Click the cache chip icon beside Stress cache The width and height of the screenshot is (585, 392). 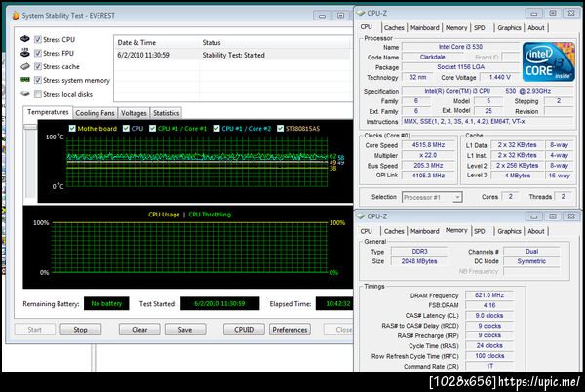(25, 66)
